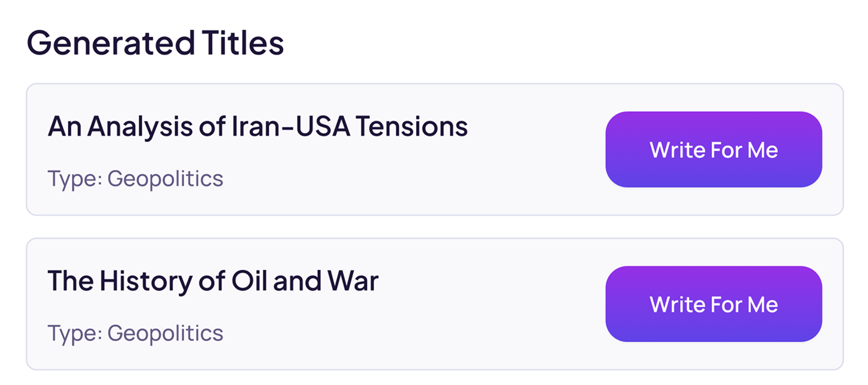Click the 'Type:' label in the first card
868x385 pixels.
pyautogui.click(x=75, y=179)
